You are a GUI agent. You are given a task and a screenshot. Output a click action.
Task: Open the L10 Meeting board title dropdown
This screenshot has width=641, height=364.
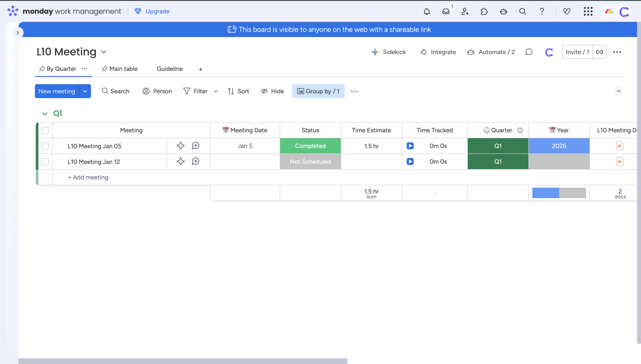pyautogui.click(x=104, y=52)
